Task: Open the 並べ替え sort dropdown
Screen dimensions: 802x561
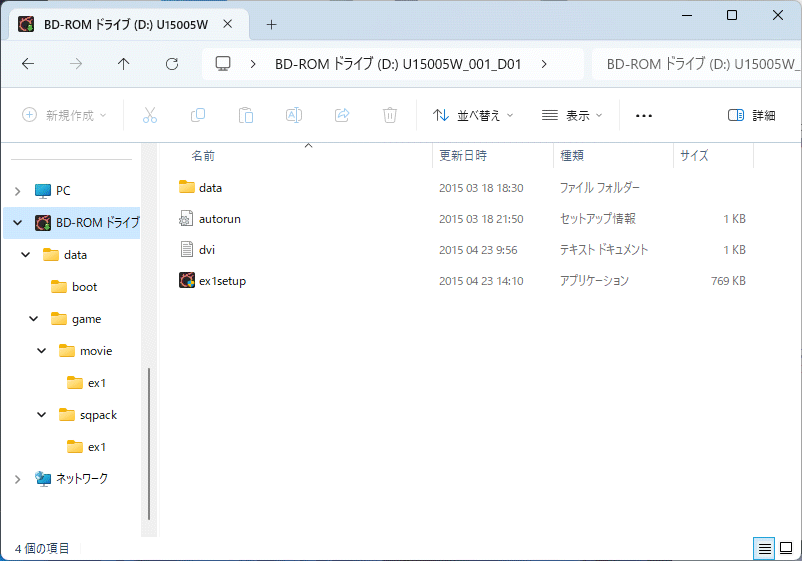Action: coord(473,116)
